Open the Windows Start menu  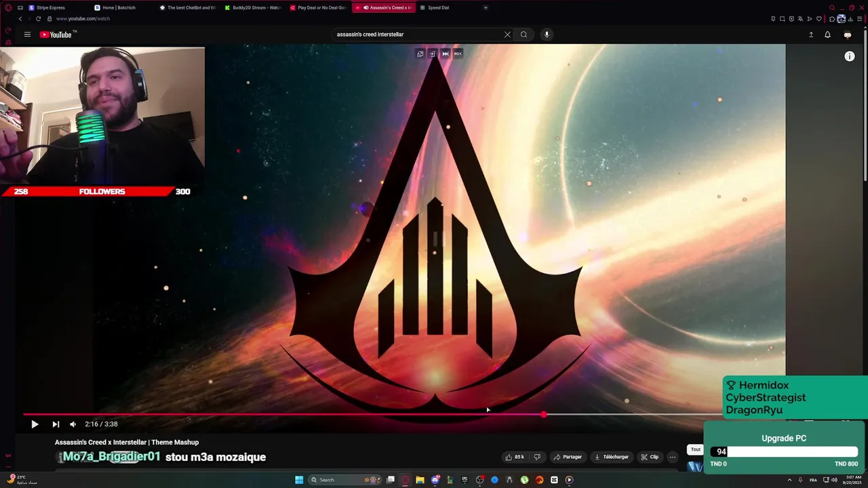tap(299, 480)
